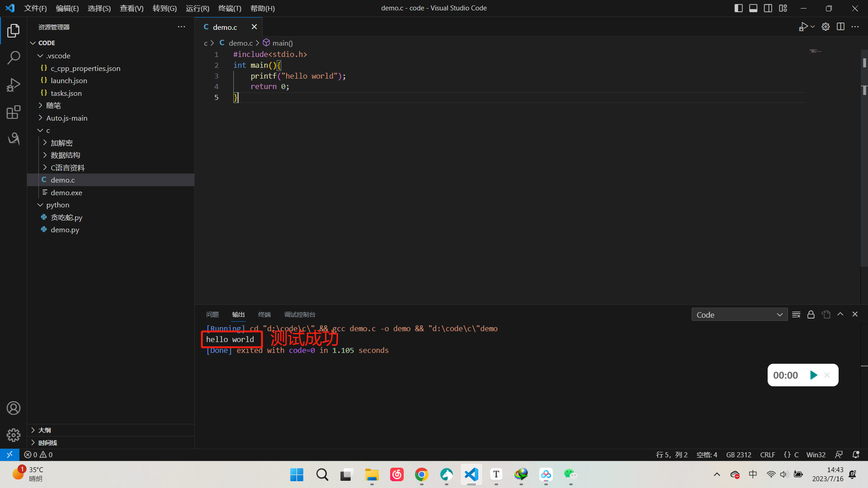Viewport: 868px width, 488px height.
Task: Change encoding GB 2312 in status bar
Action: pos(739,455)
